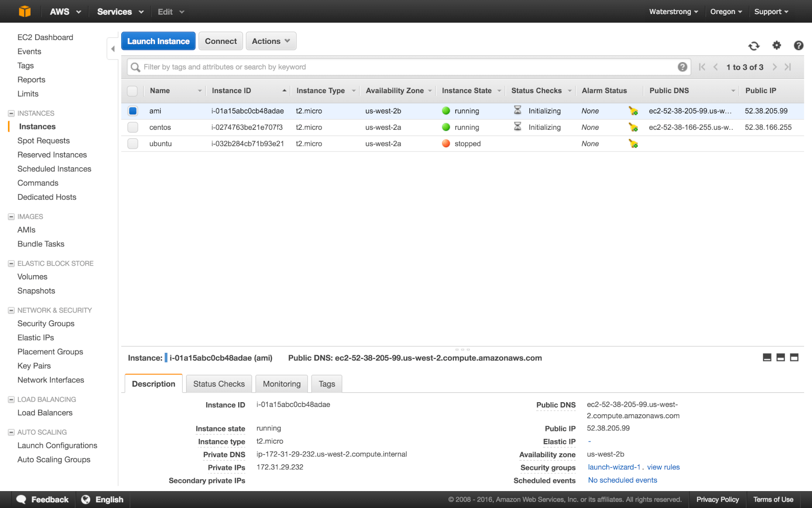Click hourglass status icon for centos

(517, 127)
